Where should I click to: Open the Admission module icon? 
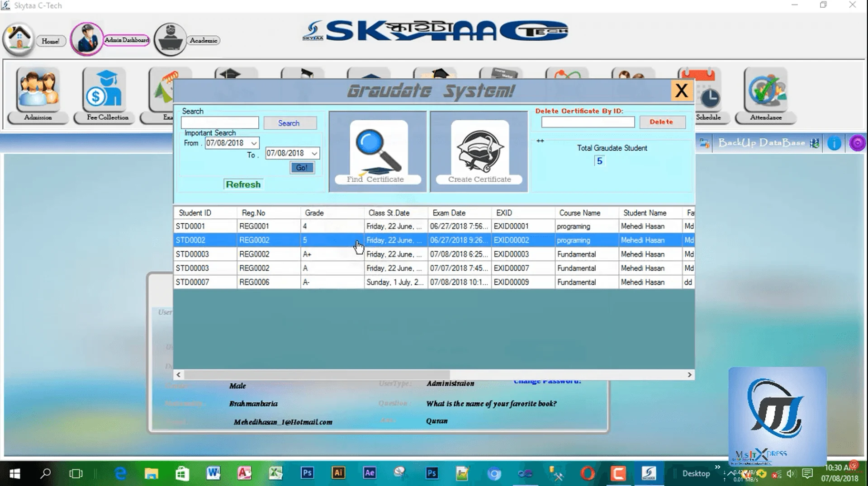(x=38, y=90)
